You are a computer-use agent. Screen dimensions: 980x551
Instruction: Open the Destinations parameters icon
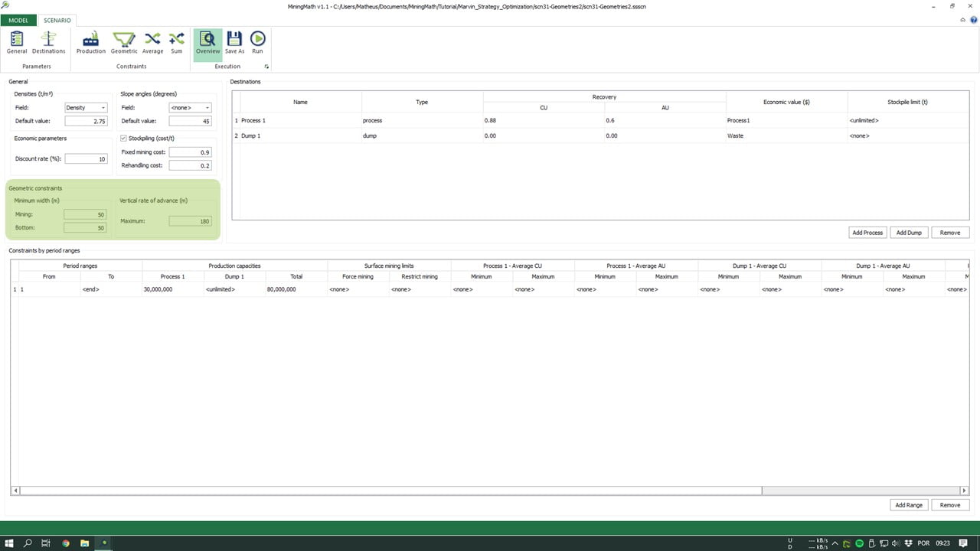(48, 42)
